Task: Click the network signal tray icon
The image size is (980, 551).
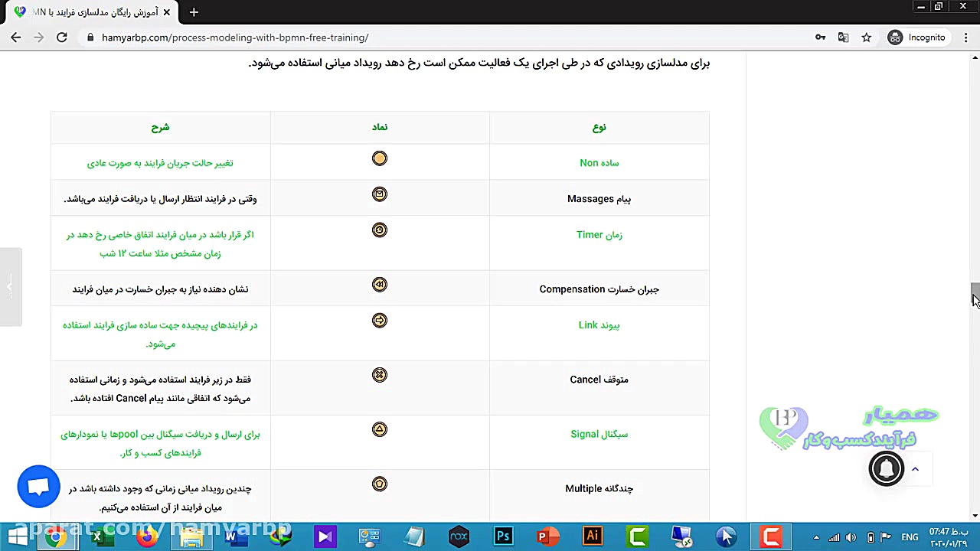Action: [x=834, y=537]
